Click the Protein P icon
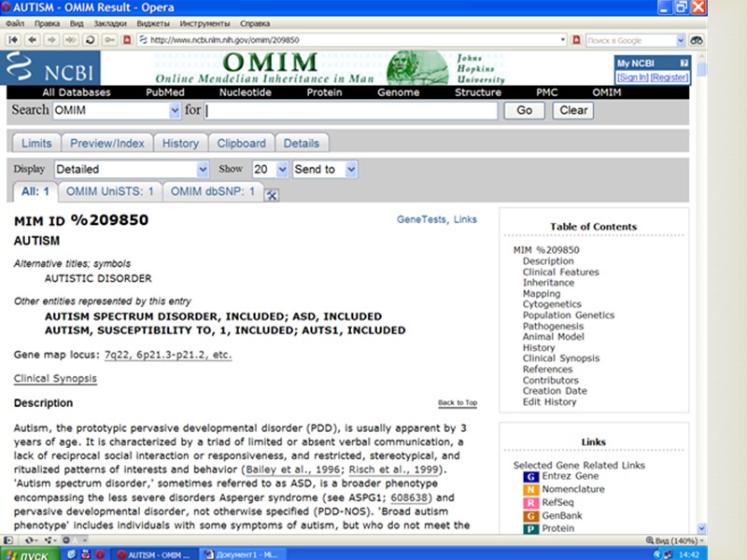Viewport: 747px width, 560px height. 530,529
